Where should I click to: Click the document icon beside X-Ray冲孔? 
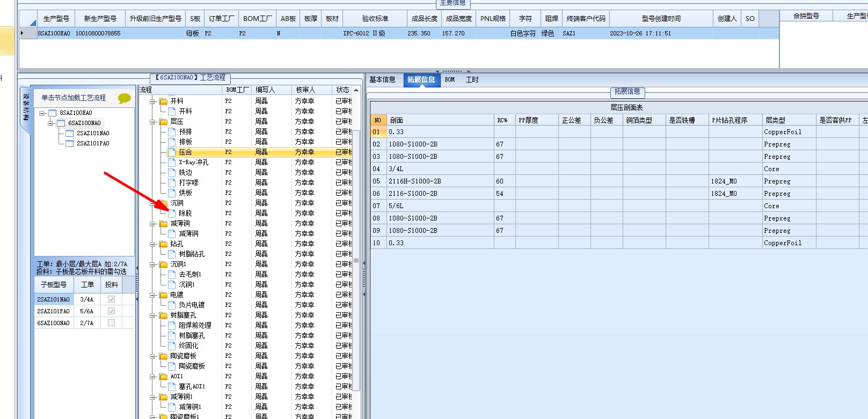[x=172, y=163]
